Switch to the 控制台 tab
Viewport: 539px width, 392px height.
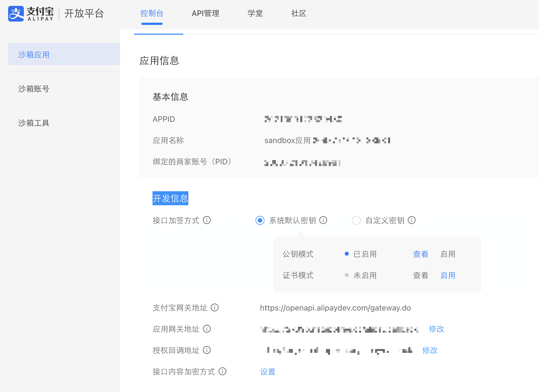(x=152, y=13)
